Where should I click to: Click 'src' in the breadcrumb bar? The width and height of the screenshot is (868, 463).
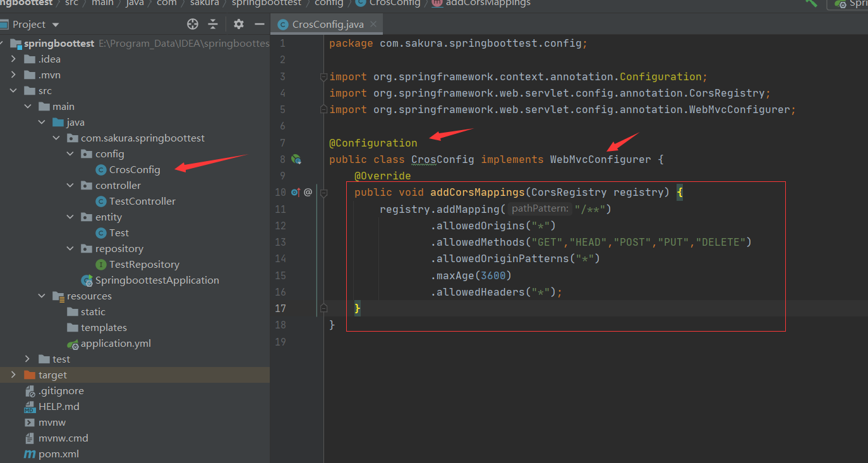(x=71, y=3)
